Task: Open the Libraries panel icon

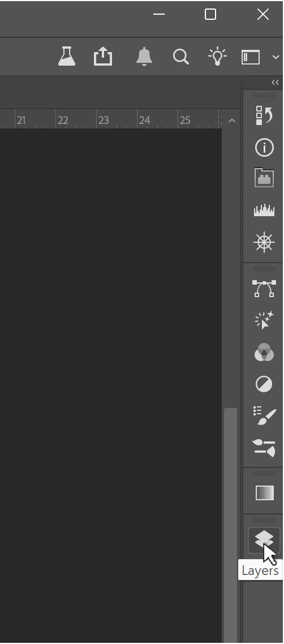Action: [x=264, y=178]
